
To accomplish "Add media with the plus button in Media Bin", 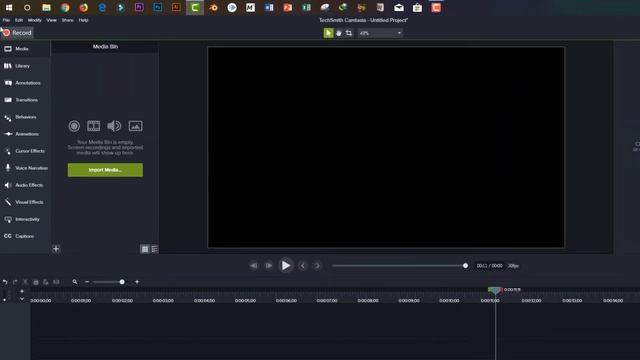I will (56, 249).
